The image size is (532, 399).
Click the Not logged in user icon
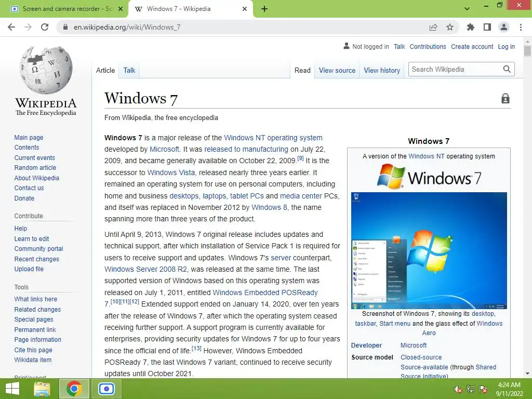point(347,46)
